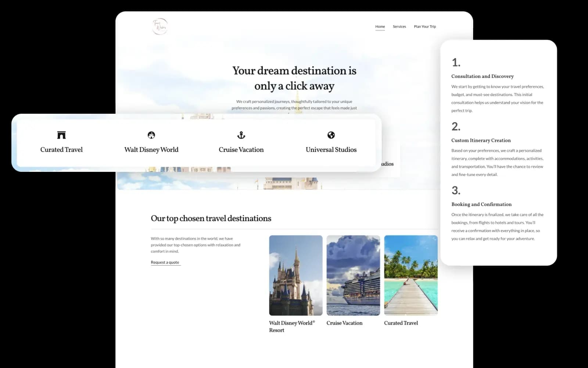This screenshot has width=588, height=368.
Task: Select the Cruise Vacation label in overlay
Action: click(241, 149)
